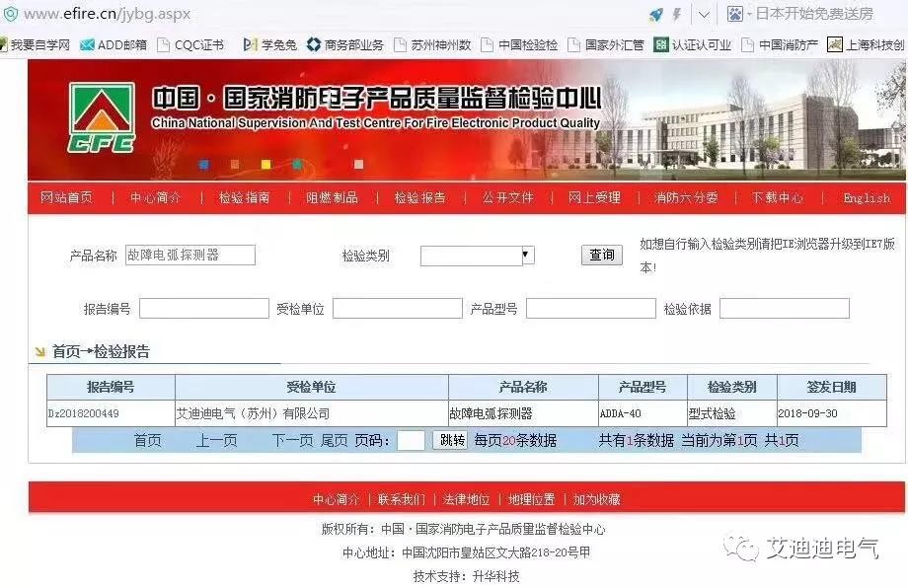Click the 检验依据 input field
This screenshot has height=588, width=908.
[785, 309]
